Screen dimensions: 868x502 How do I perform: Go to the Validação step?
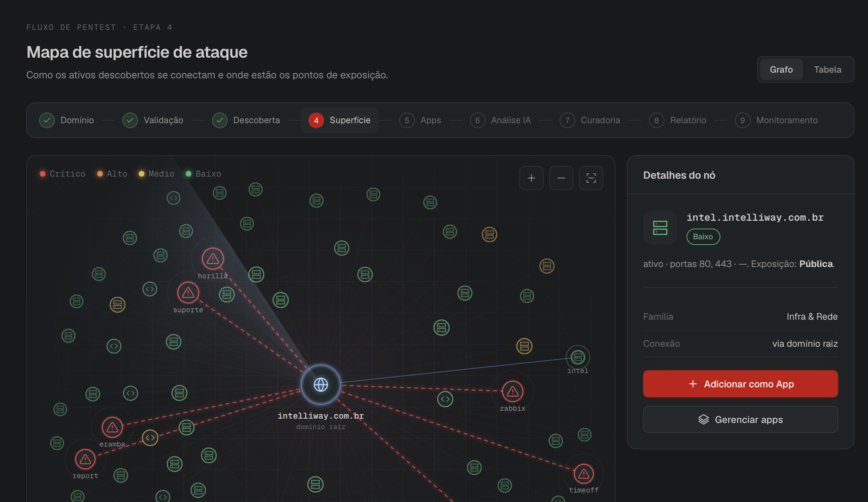pyautogui.click(x=153, y=120)
